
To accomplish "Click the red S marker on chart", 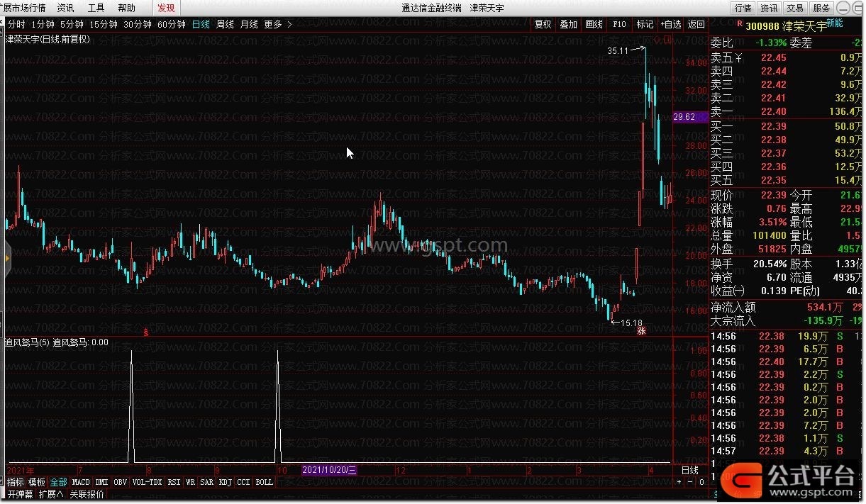I will click(x=147, y=331).
